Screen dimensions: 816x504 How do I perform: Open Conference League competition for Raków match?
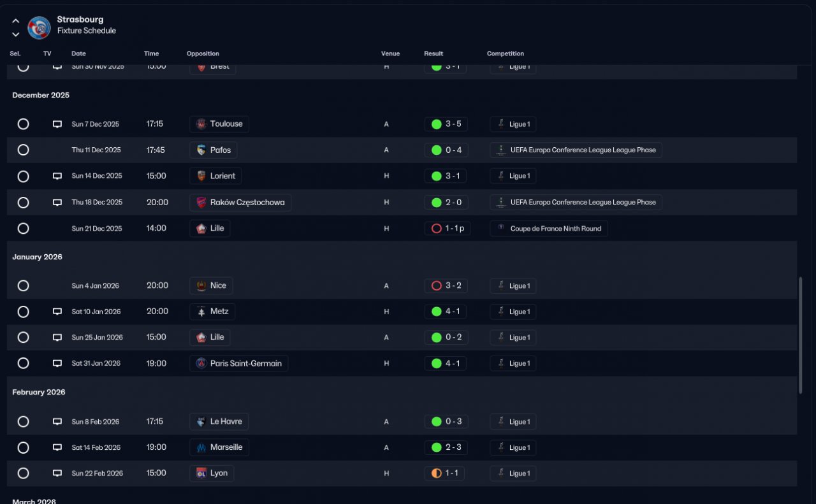click(x=576, y=202)
